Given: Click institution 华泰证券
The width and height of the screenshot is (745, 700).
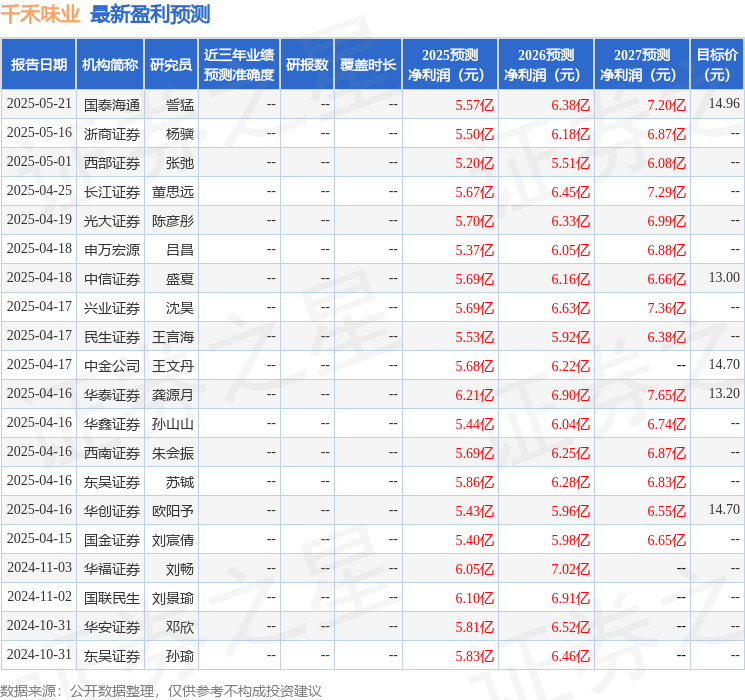Looking at the screenshot, I should [x=112, y=395].
